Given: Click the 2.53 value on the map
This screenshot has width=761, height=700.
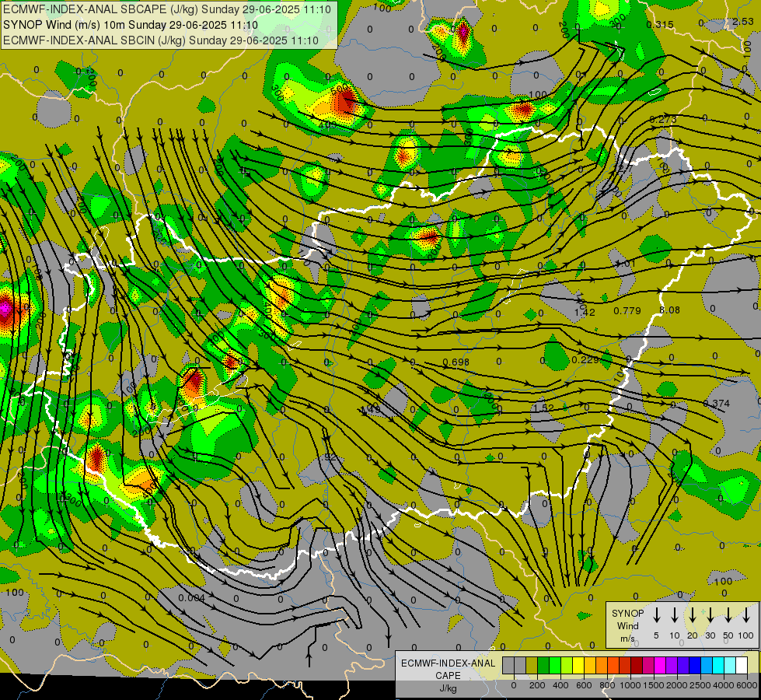Looking at the screenshot, I should [743, 21].
